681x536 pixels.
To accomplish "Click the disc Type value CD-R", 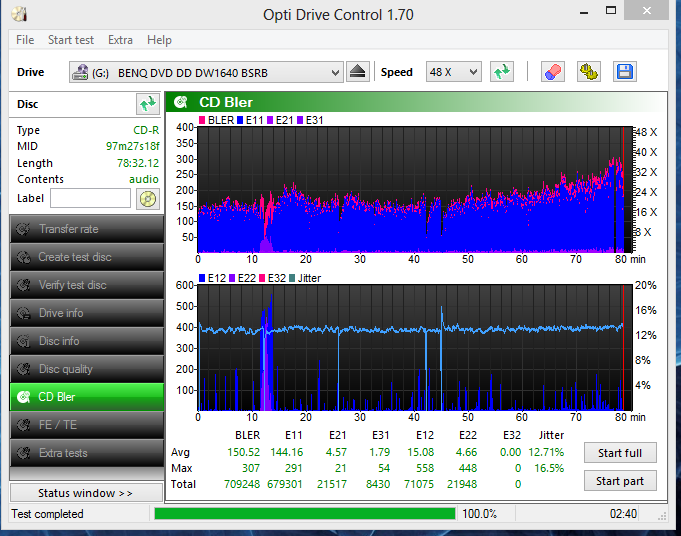I will pos(146,130).
